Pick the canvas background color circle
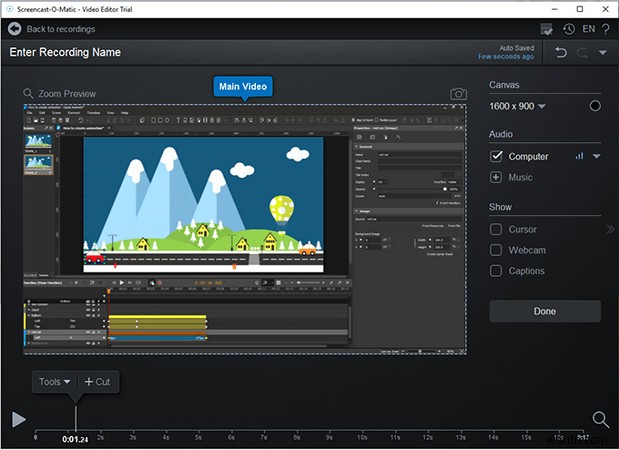619x450 pixels. [595, 106]
